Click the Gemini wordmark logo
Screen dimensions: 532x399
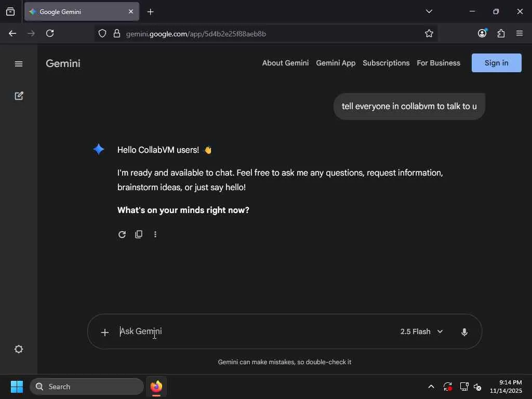[63, 63]
